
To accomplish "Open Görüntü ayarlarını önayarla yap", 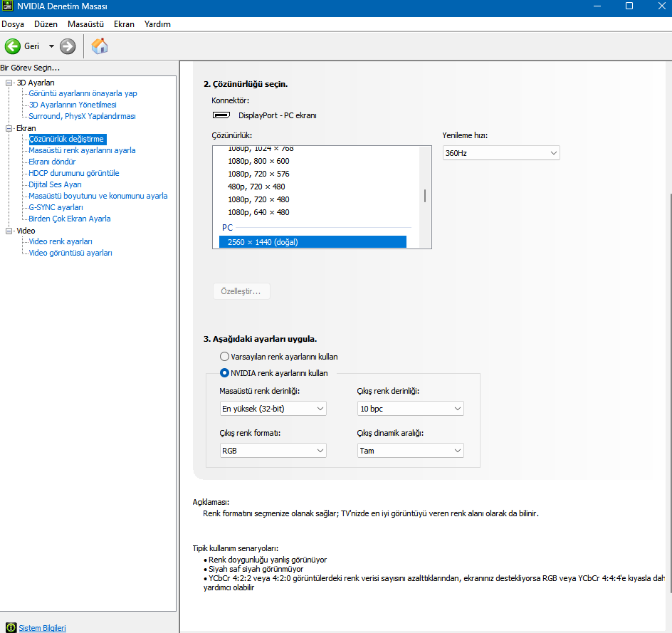I will point(83,93).
